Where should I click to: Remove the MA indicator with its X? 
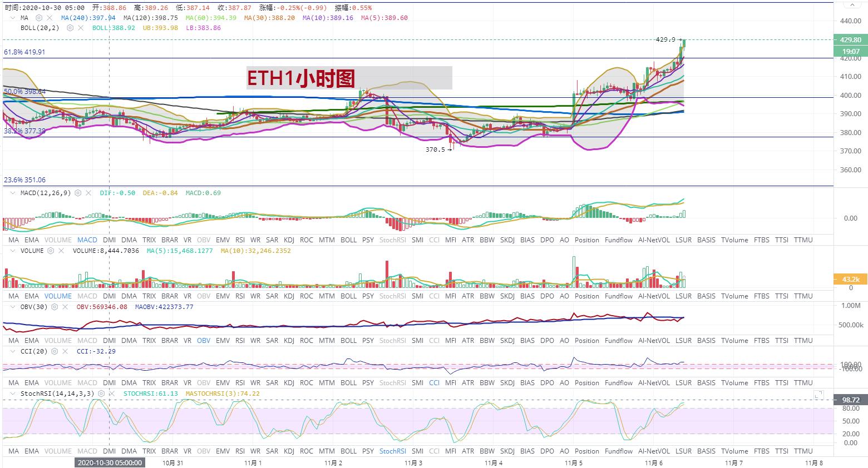50,18
